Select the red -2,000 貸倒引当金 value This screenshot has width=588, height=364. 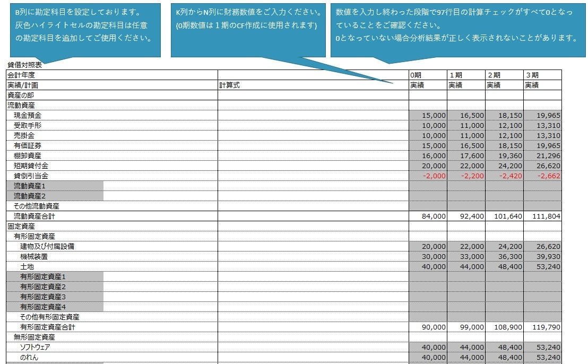[428, 176]
